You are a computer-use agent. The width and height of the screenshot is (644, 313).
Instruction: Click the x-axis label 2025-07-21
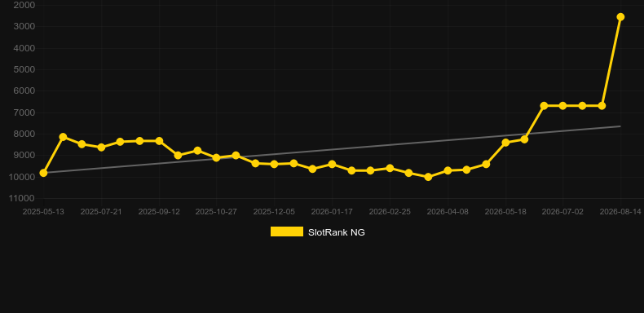pyautogui.click(x=101, y=212)
